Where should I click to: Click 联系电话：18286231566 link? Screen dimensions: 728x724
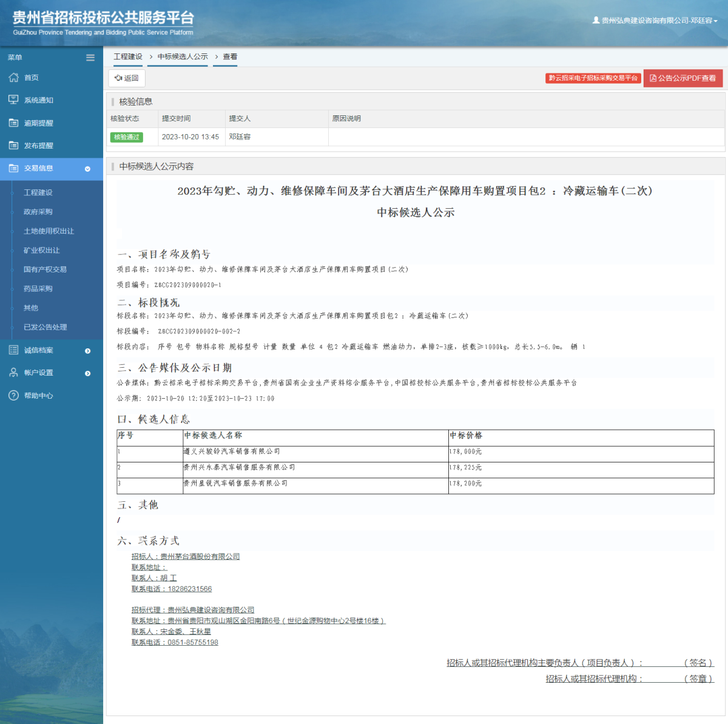172,589
